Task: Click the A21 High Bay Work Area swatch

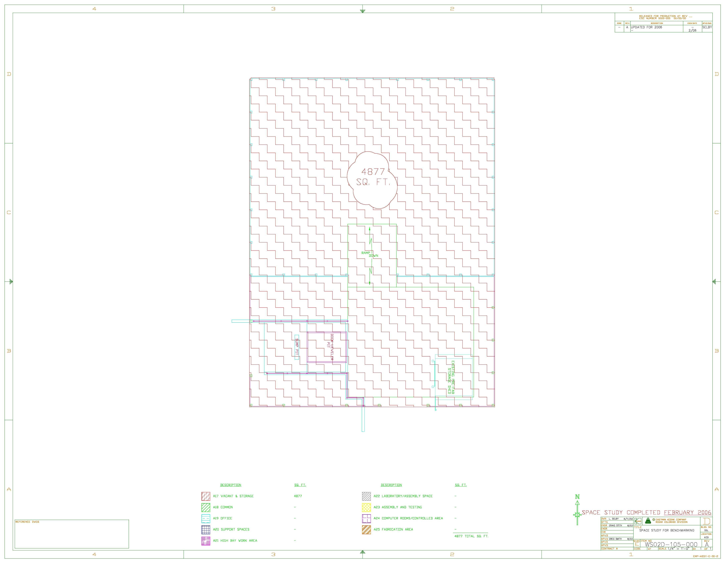Action: (x=206, y=541)
